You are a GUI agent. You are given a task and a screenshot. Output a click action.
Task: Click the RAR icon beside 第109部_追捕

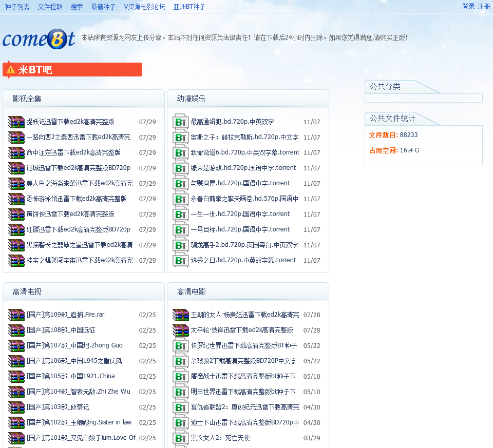click(16, 315)
